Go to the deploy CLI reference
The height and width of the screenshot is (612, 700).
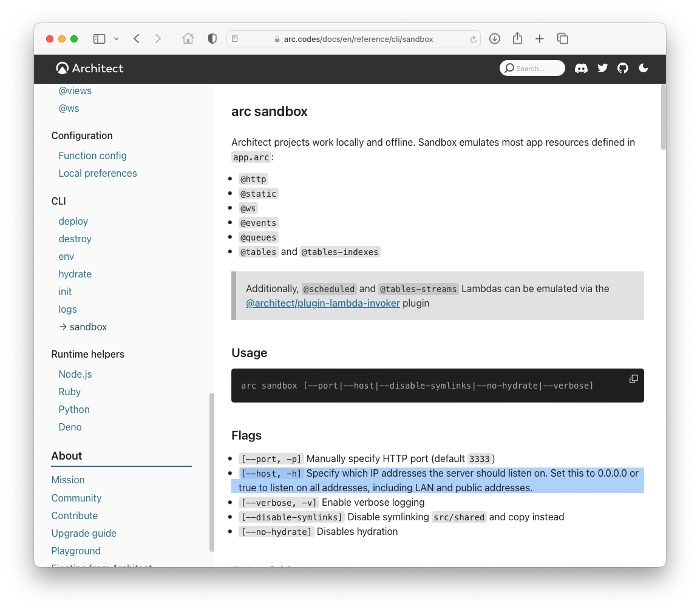pos(73,222)
